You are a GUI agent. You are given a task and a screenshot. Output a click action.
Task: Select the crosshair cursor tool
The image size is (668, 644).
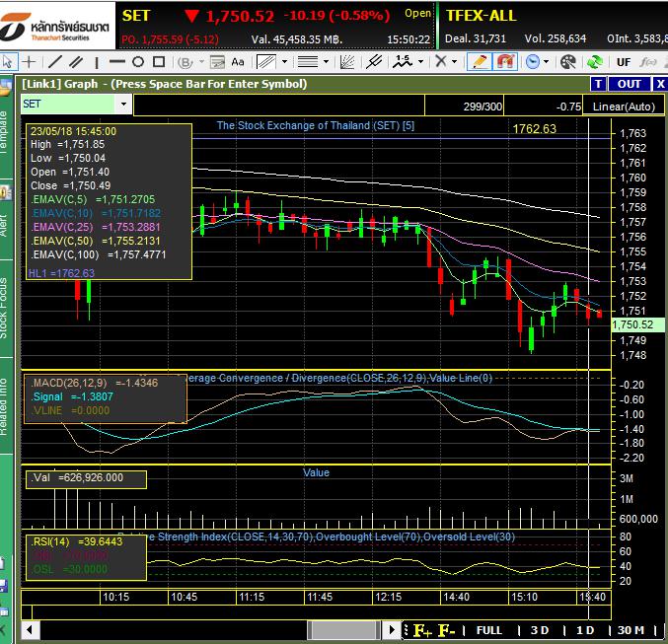point(29,62)
